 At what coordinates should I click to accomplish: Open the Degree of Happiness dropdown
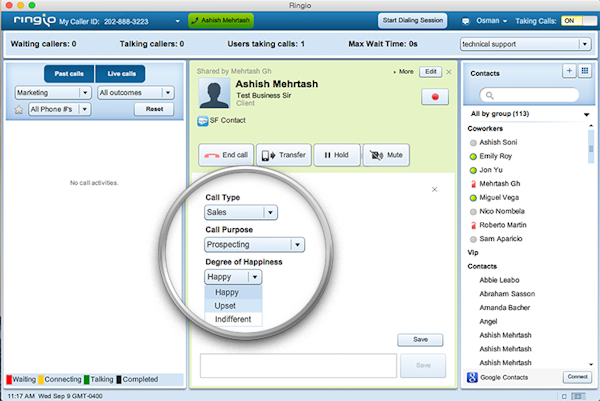tap(233, 277)
